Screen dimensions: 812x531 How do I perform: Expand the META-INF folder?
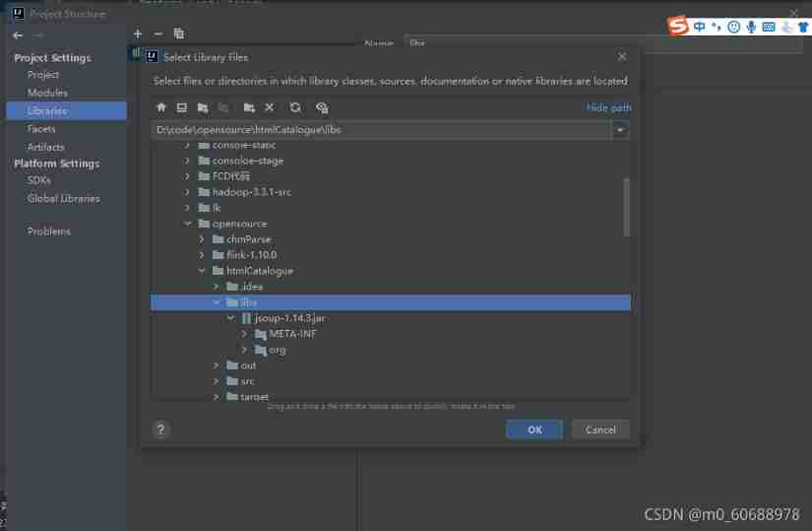(245, 334)
